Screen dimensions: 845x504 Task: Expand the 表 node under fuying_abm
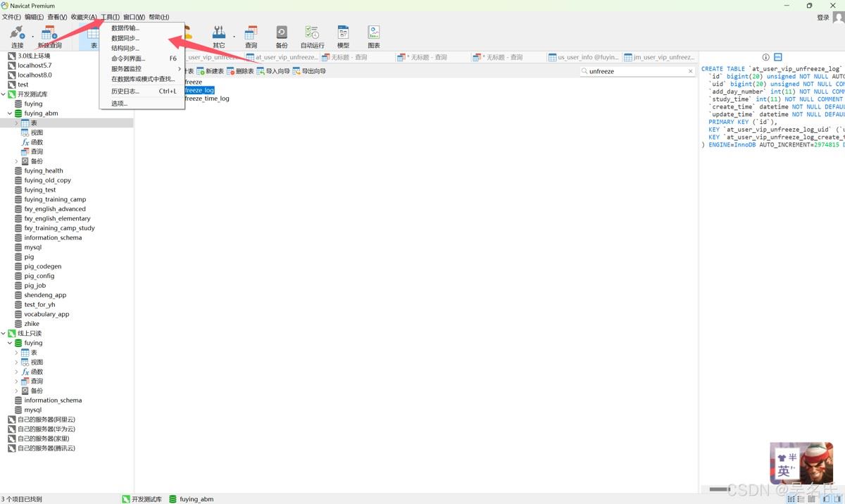tap(16, 123)
